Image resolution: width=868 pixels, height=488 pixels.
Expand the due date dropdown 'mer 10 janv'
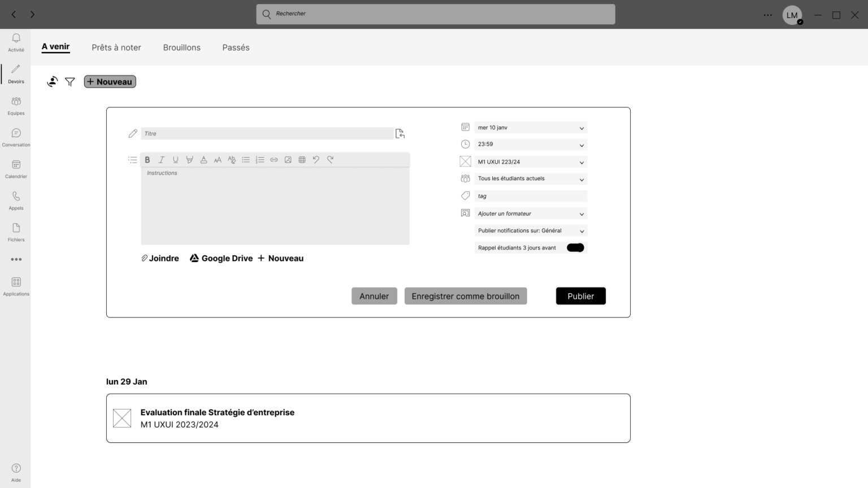[531, 128]
